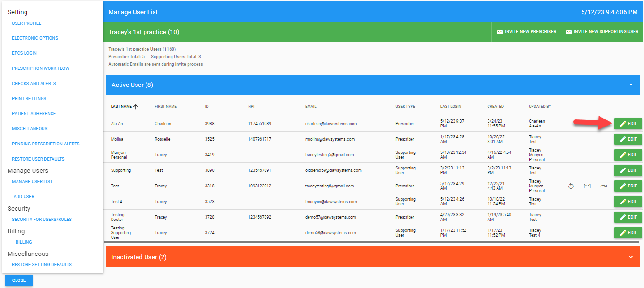Click the undo/reset icon in Test Tracey row
This screenshot has height=288, width=644.
coord(571,186)
